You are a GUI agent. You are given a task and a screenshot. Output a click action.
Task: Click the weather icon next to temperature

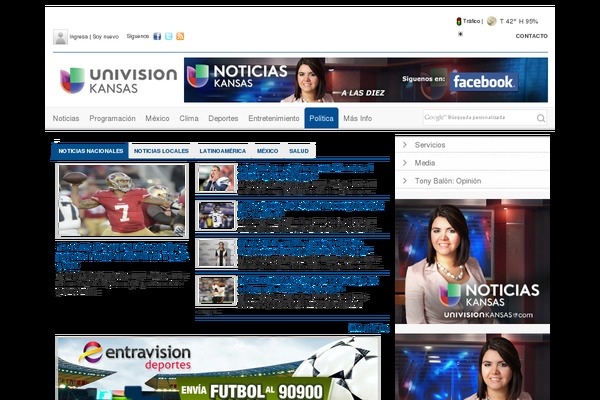tap(491, 21)
